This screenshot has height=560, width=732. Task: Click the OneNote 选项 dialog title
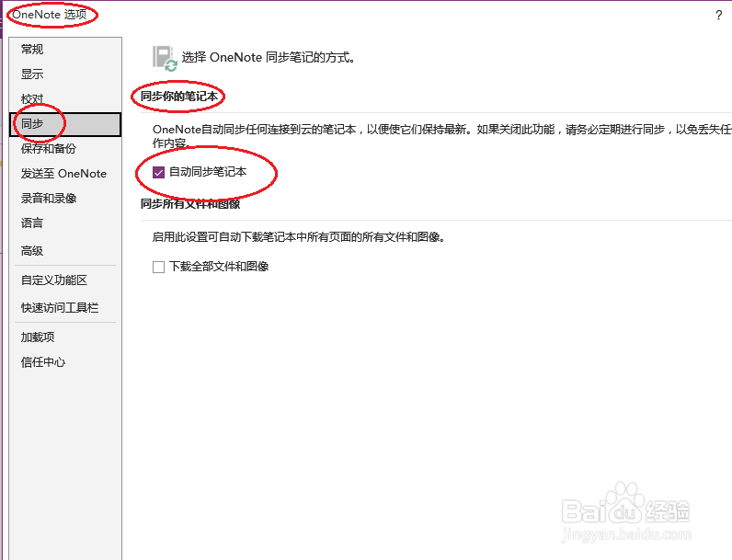coord(49,15)
